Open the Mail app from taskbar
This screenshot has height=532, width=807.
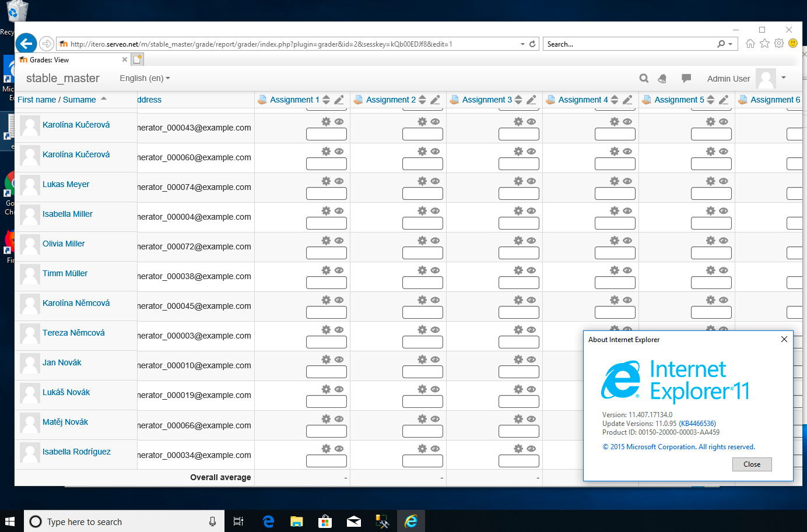(x=354, y=522)
